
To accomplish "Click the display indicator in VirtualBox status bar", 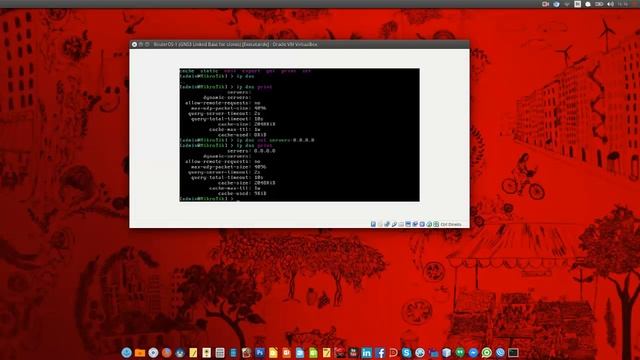I will (x=408, y=224).
